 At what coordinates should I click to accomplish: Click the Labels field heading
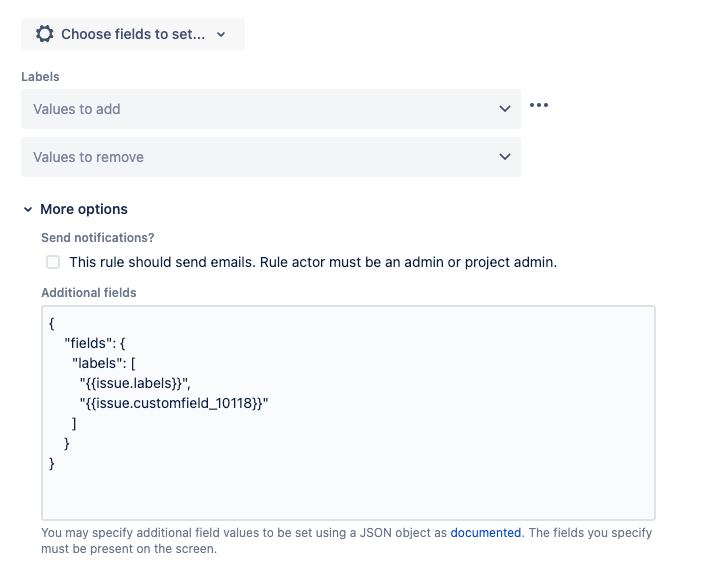pos(40,76)
